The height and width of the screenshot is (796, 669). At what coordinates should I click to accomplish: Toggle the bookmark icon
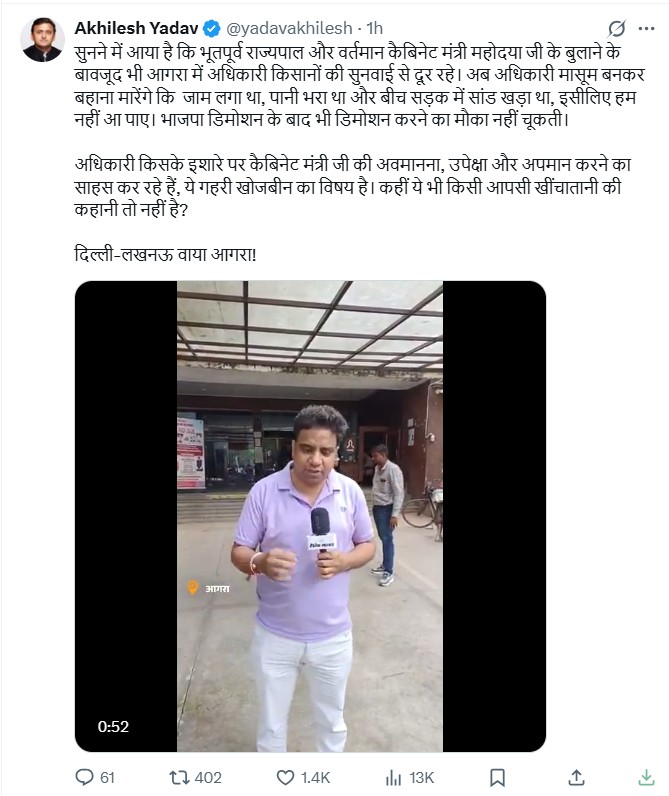coord(497,777)
